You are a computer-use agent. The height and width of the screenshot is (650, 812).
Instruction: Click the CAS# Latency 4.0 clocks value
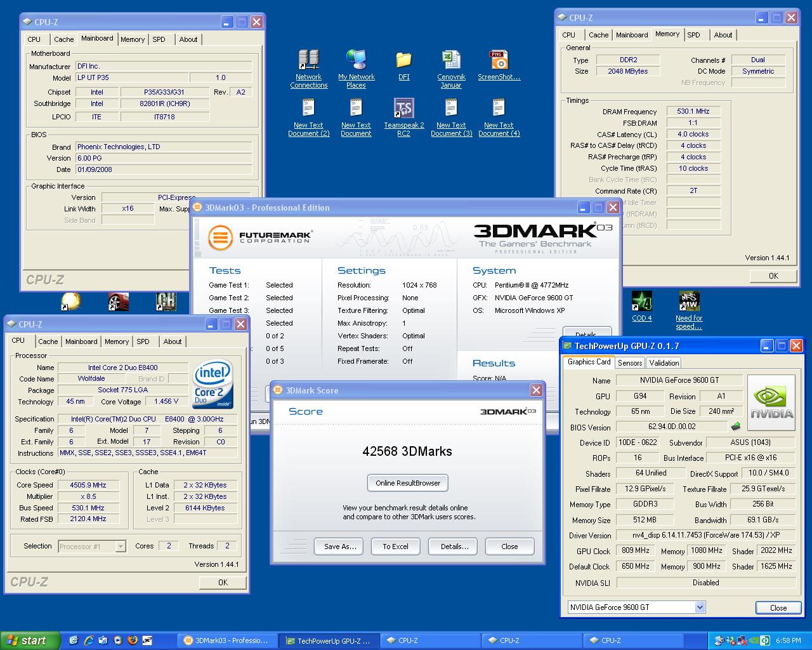click(x=693, y=135)
